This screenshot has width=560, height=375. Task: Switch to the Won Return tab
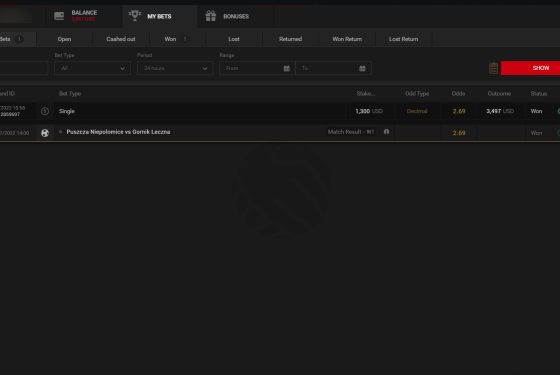[x=347, y=39]
